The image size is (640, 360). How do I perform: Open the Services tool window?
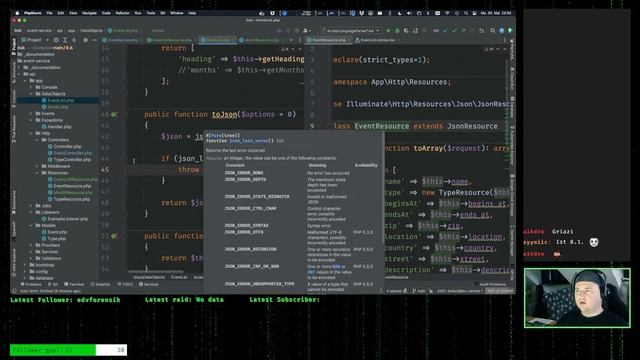point(149,284)
